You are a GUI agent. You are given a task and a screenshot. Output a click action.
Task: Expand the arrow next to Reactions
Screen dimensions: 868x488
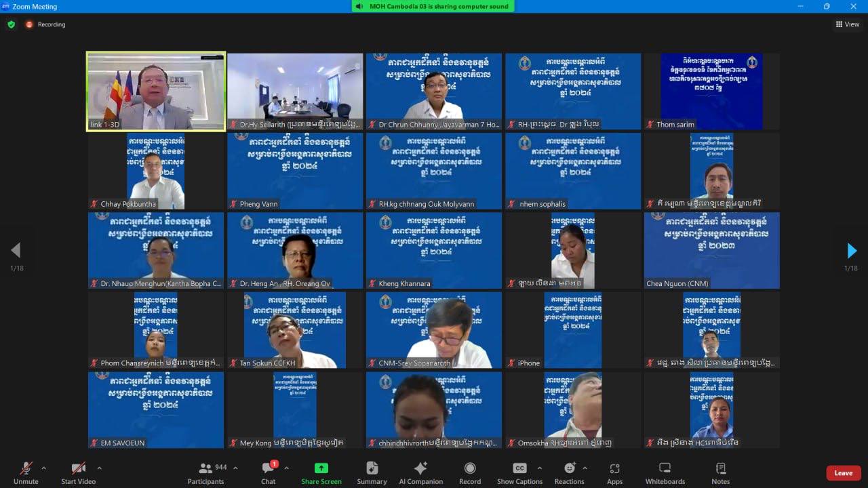(x=585, y=468)
